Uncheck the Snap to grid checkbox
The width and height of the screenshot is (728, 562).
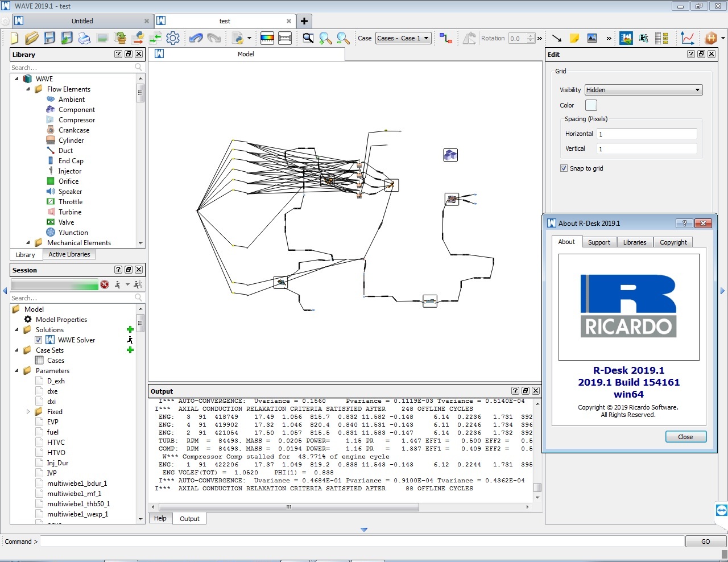564,168
